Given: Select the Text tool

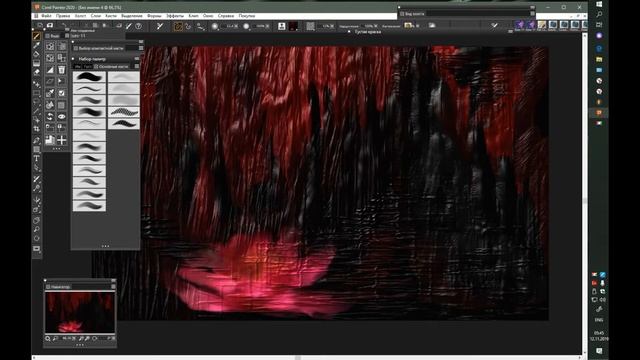Looking at the screenshot, I should coord(36,158).
